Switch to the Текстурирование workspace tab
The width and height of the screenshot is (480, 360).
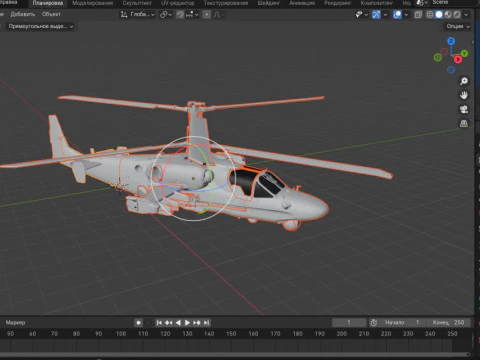pyautogui.click(x=226, y=3)
